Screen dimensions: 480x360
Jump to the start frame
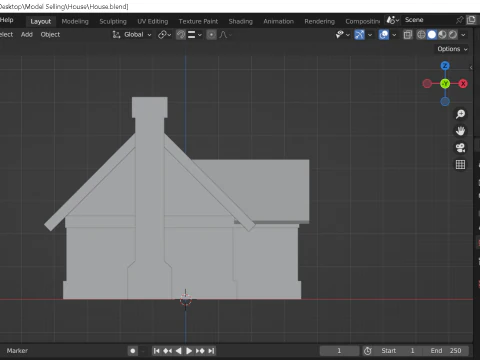[x=156, y=351]
